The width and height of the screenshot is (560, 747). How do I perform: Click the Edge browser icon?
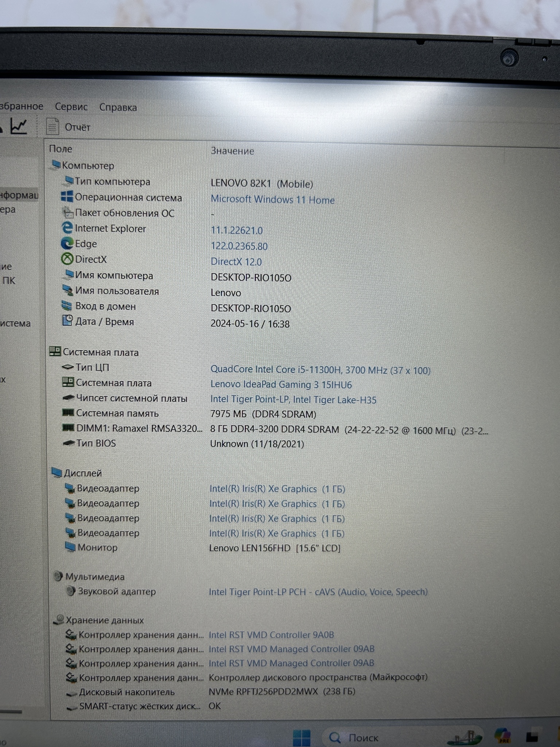point(67,243)
